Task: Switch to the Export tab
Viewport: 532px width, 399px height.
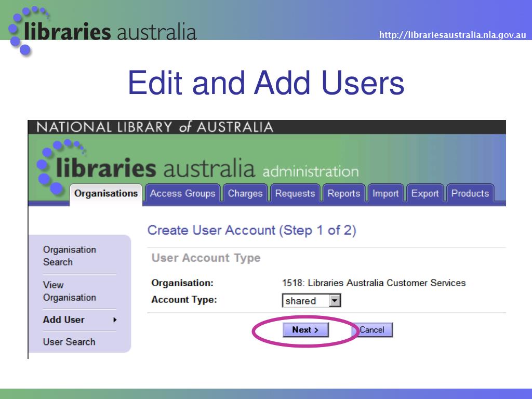Action: tap(425, 194)
